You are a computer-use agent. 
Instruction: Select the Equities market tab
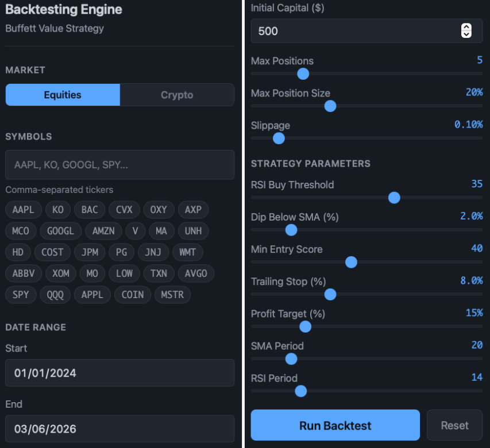click(x=63, y=95)
